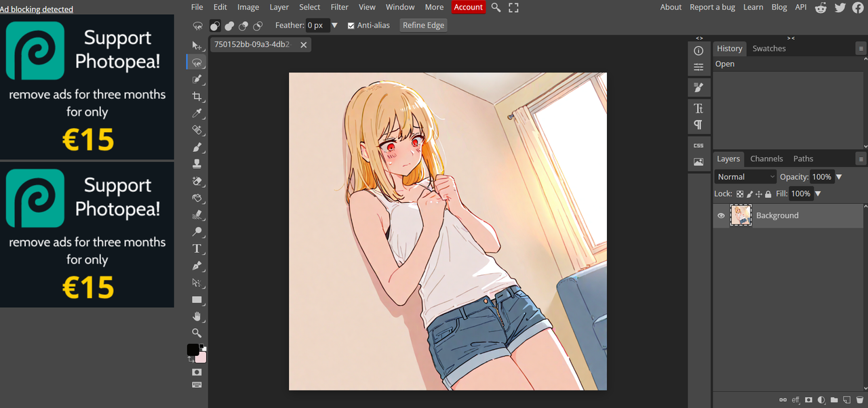The width and height of the screenshot is (868, 408).
Task: Select the Smudge tool
Action: pyautogui.click(x=197, y=215)
